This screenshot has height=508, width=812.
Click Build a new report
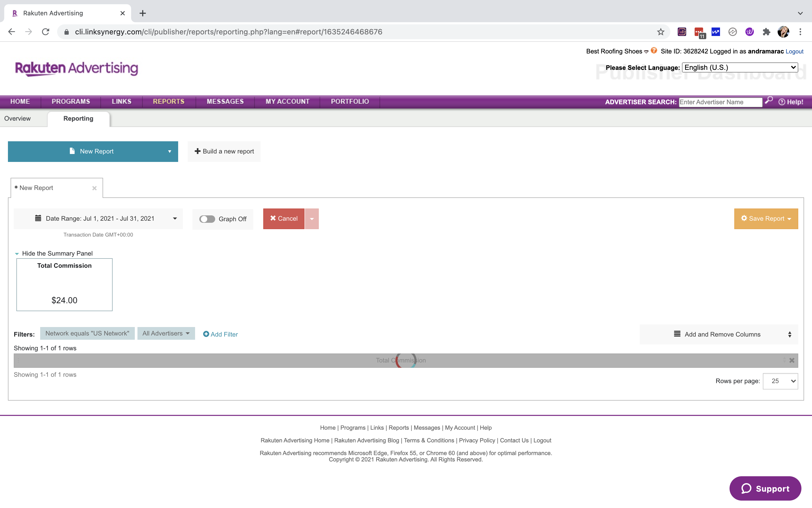click(224, 152)
